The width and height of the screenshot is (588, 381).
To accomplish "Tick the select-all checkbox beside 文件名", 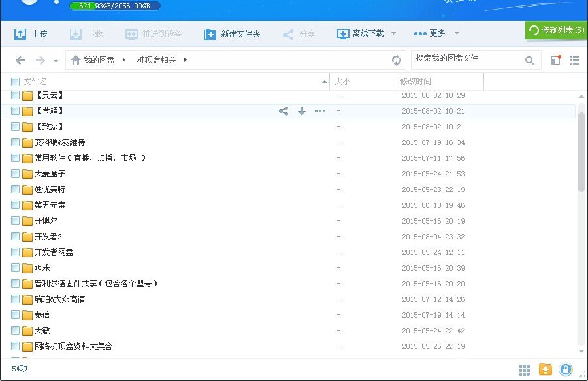I will click(x=15, y=82).
